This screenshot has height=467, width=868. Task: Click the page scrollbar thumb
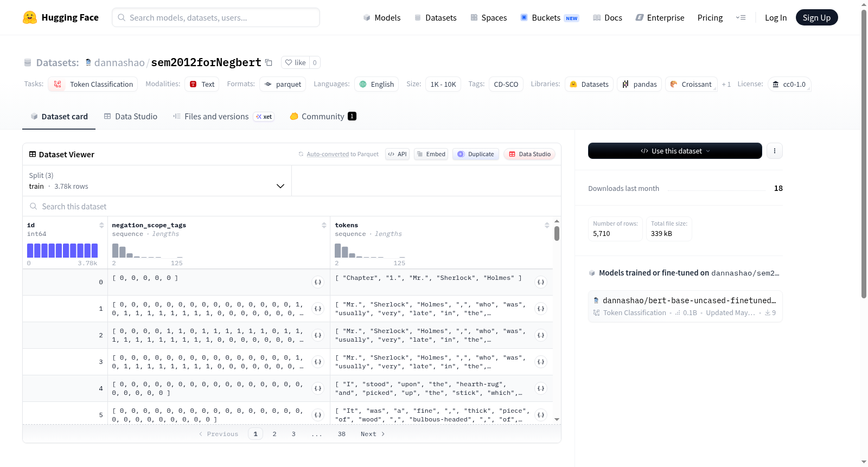click(x=864, y=153)
